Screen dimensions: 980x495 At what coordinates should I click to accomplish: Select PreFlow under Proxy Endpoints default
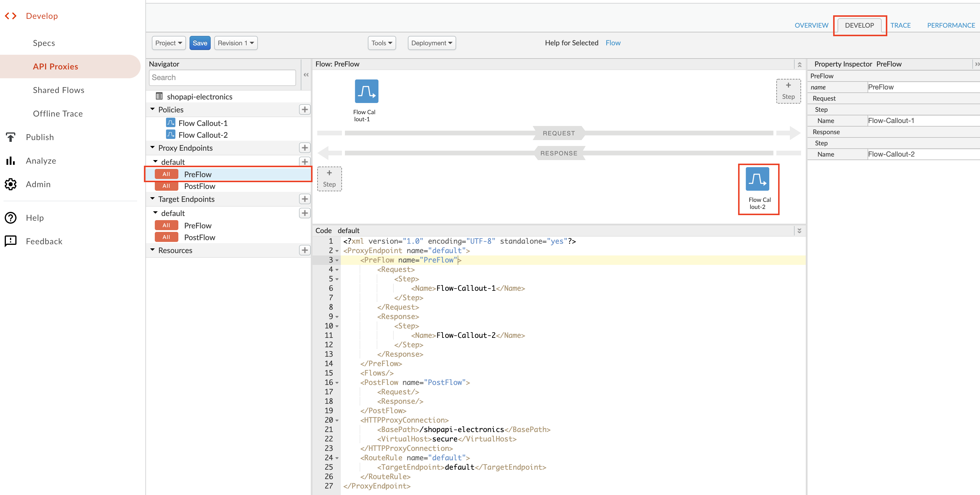(x=228, y=174)
